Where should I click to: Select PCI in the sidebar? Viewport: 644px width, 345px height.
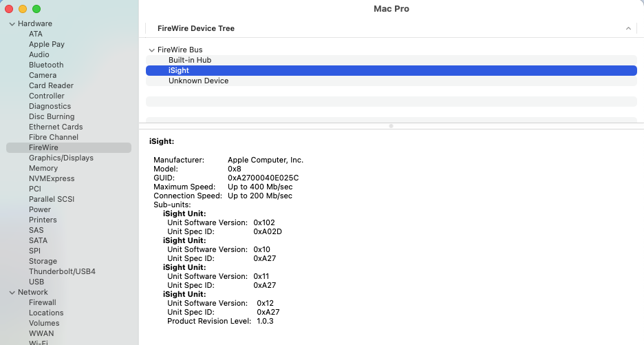click(35, 189)
